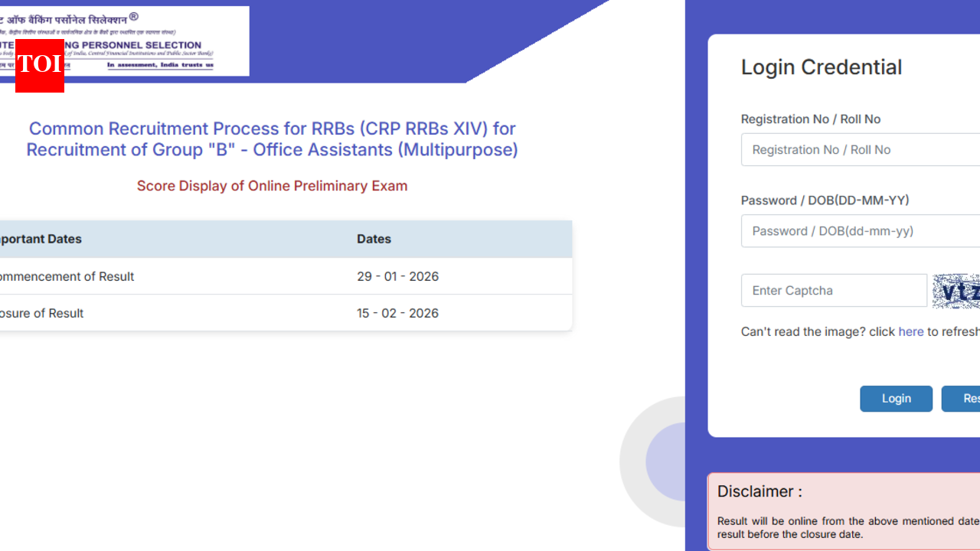Click the 'Closure of Result' row label
This screenshot has width=980, height=551.
[x=41, y=313]
